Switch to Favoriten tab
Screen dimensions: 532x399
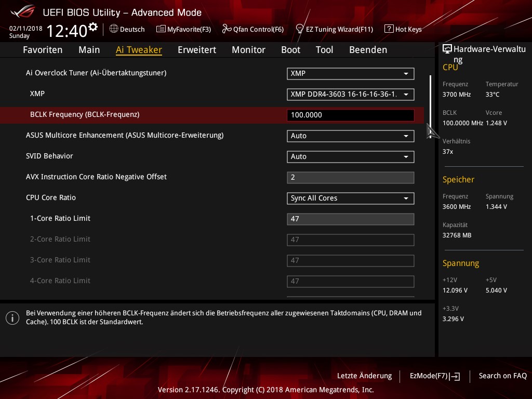click(x=43, y=50)
